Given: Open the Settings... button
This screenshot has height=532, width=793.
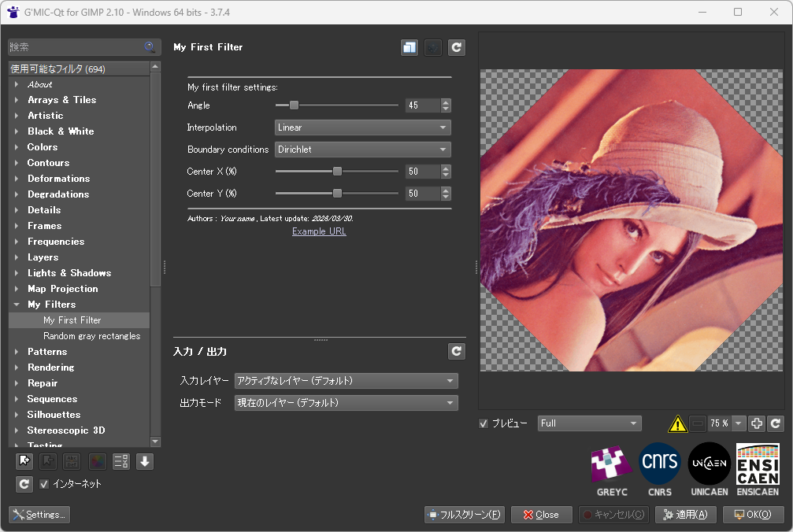Looking at the screenshot, I should pos(39,515).
